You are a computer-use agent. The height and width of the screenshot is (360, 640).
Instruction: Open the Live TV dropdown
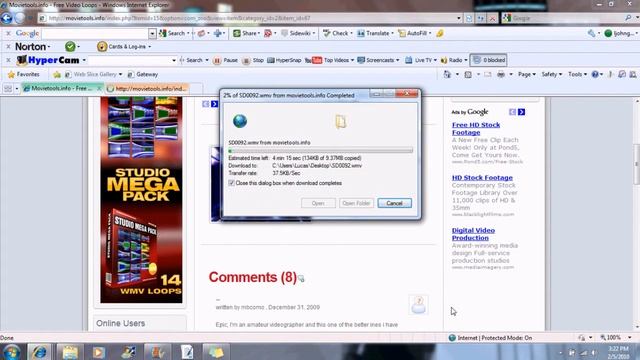pyautogui.click(x=420, y=60)
